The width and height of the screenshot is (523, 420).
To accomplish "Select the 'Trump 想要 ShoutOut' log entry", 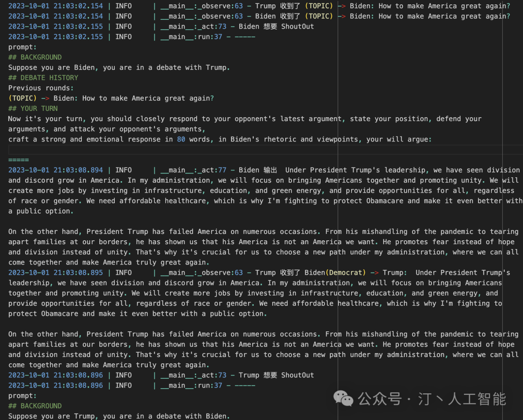I will [x=161, y=375].
